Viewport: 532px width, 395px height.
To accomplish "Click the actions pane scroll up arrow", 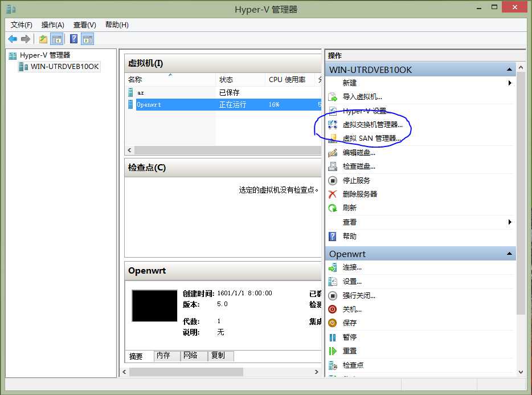I will pyautogui.click(x=521, y=67).
